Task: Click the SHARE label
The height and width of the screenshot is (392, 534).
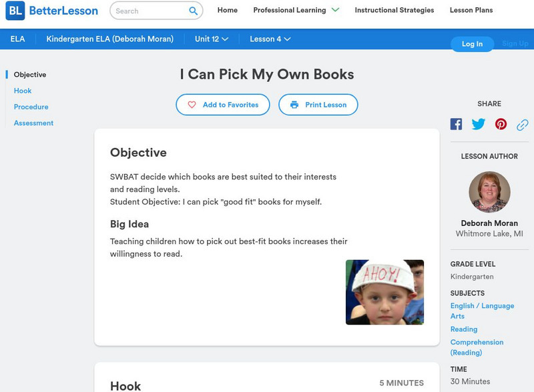Action: click(489, 104)
